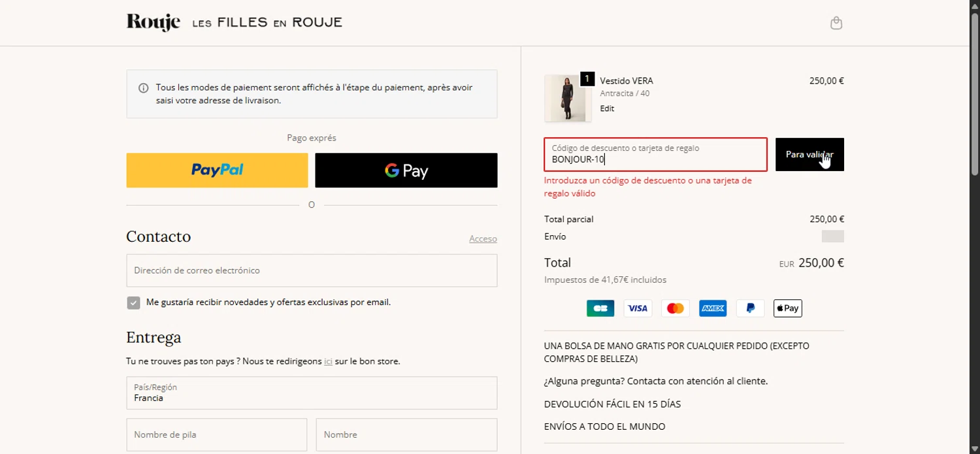980x454 pixels.
Task: Follow the 'ici' store redirect link
Action: click(328, 361)
